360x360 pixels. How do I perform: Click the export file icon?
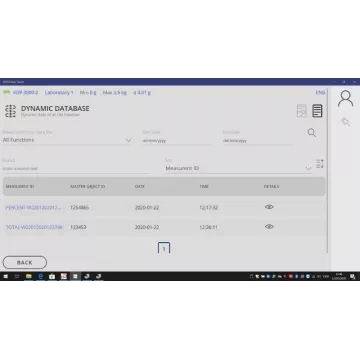click(x=301, y=111)
